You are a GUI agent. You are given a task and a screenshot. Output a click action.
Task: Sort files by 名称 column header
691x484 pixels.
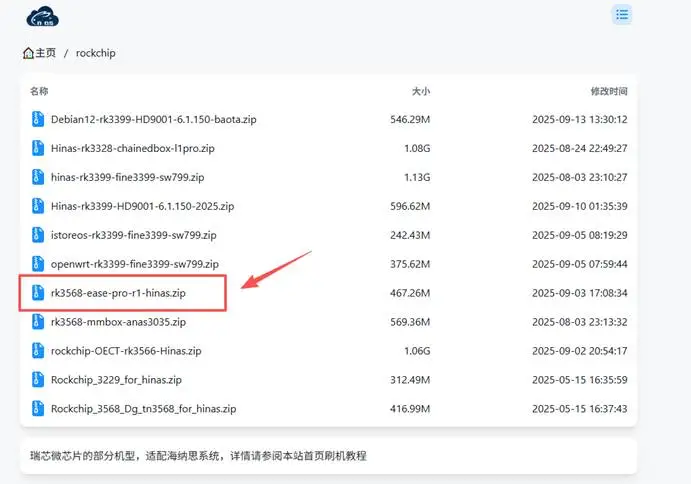click(39, 91)
